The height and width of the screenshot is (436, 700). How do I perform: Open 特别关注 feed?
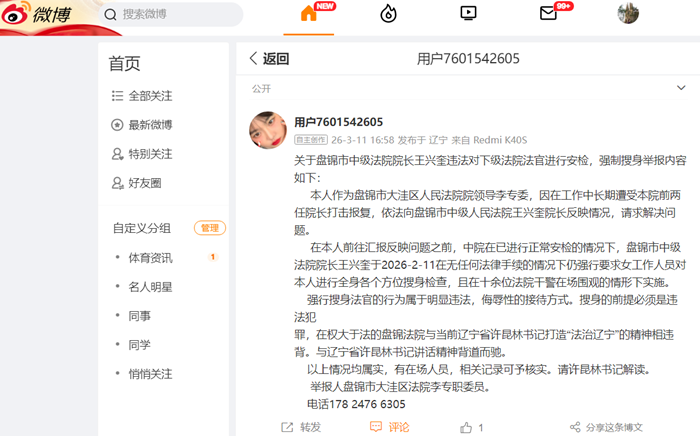coord(150,154)
